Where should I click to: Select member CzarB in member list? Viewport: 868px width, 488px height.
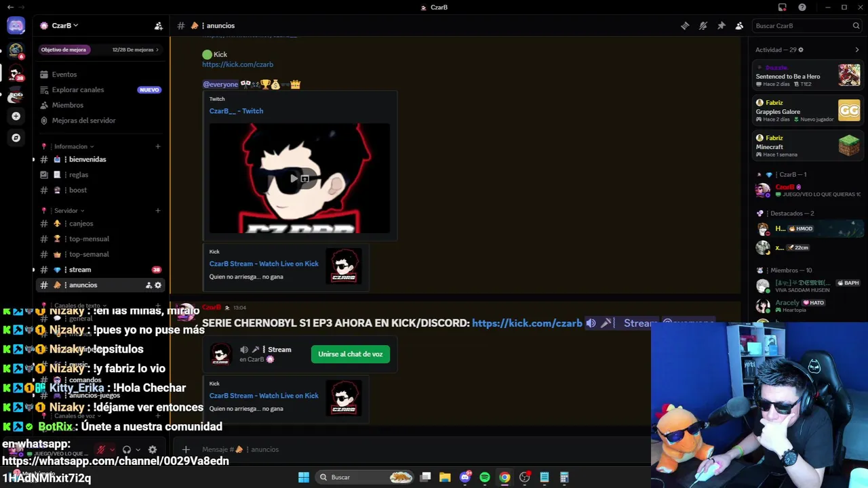[x=808, y=190]
